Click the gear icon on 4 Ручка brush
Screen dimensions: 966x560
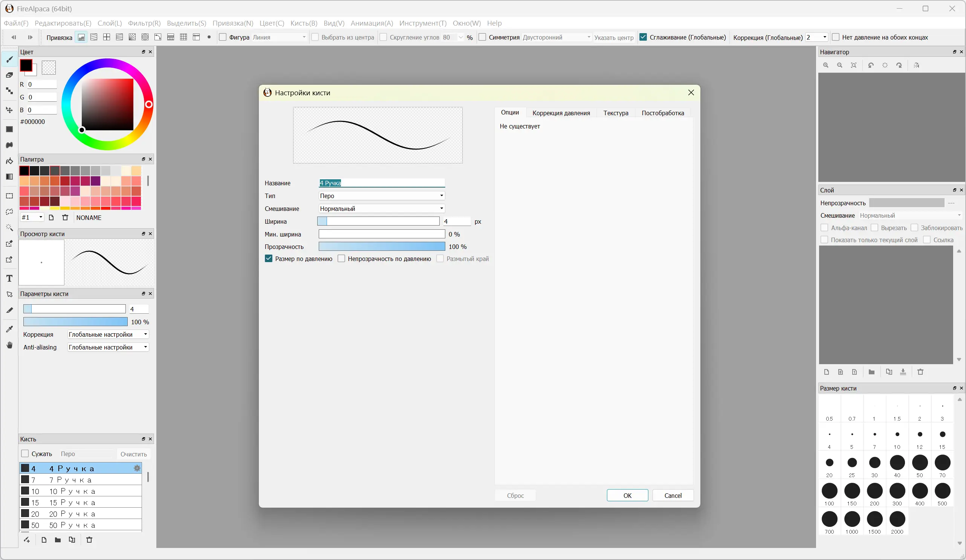click(x=137, y=468)
